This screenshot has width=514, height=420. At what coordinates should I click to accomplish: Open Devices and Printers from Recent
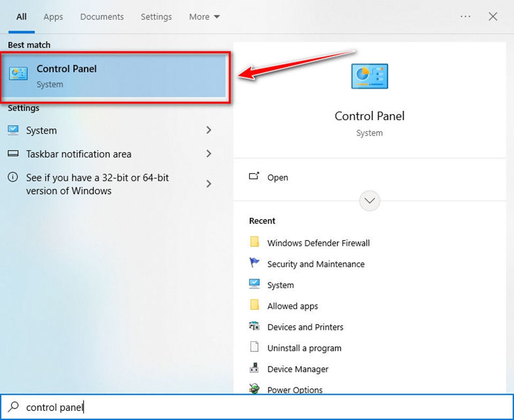coord(305,327)
